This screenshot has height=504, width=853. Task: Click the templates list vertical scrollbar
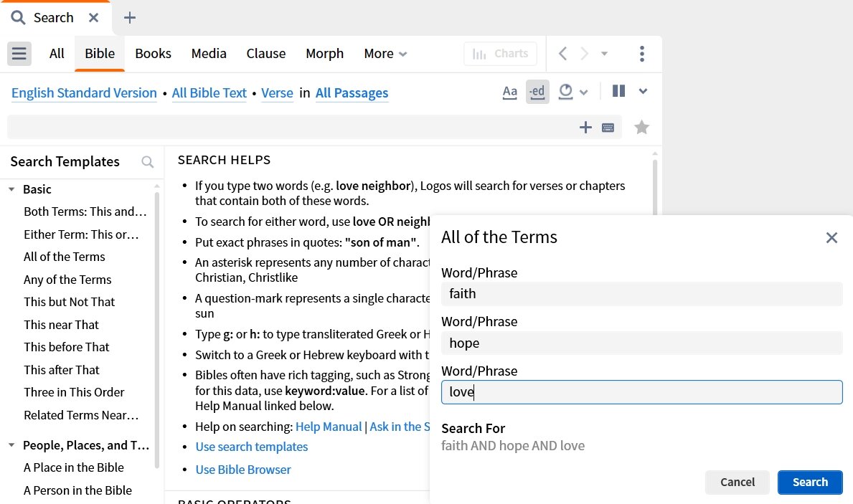click(x=156, y=329)
